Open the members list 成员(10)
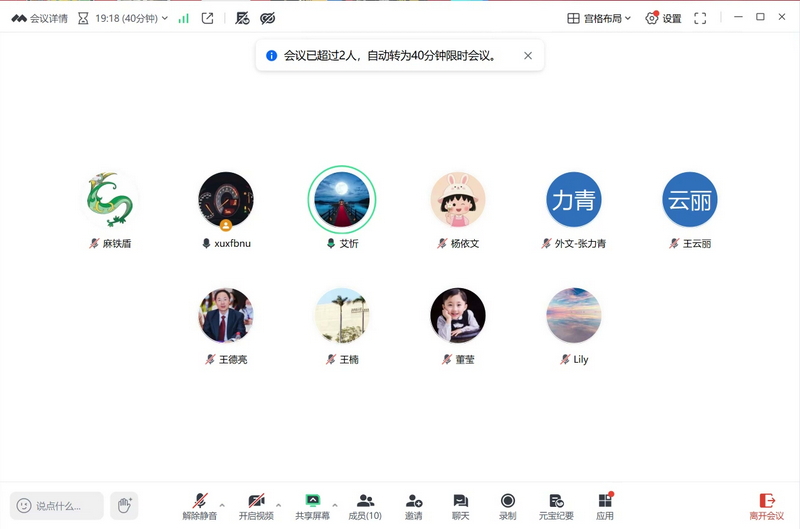 pos(365,506)
